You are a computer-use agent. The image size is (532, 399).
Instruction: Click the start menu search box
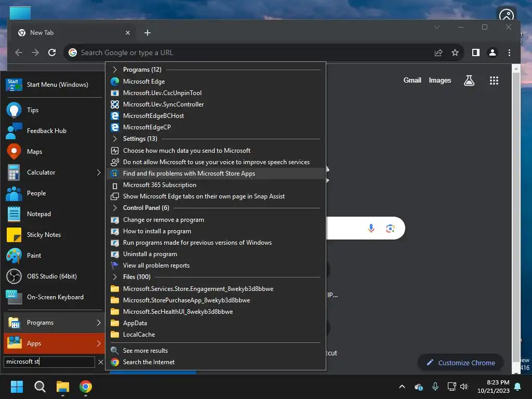[x=49, y=362]
